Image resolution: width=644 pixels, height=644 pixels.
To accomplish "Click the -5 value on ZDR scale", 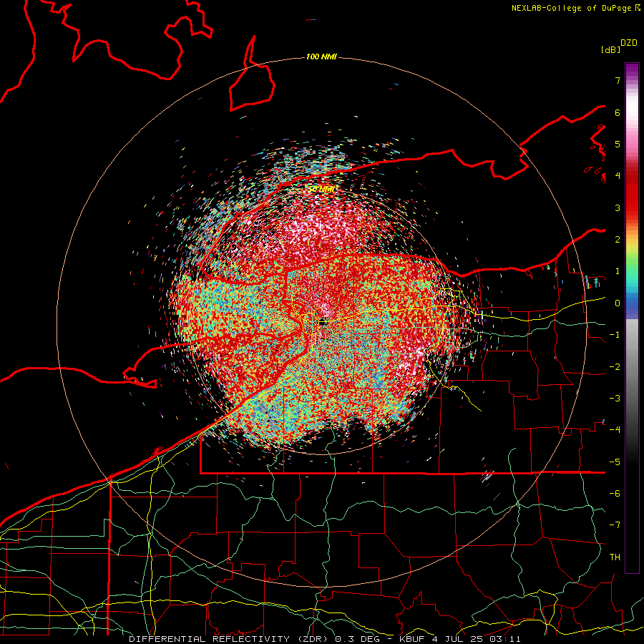I will [615, 462].
